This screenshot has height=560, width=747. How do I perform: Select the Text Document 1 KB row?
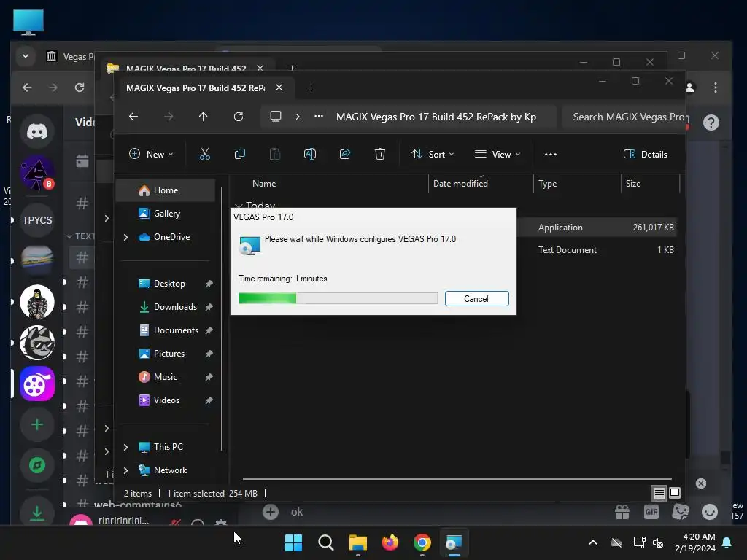click(597, 249)
